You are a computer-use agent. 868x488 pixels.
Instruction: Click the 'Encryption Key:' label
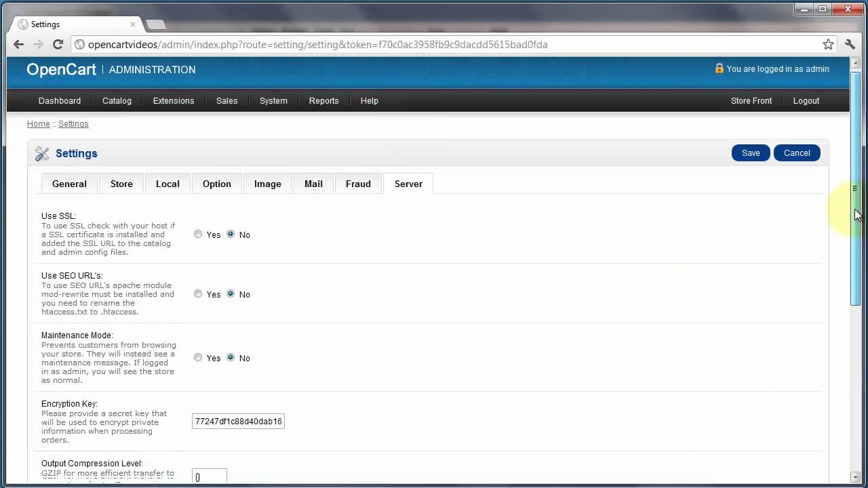click(69, 404)
